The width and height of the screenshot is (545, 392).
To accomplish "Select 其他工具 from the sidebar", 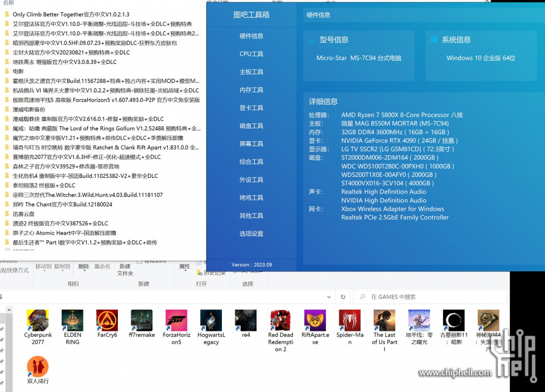I will click(x=251, y=216).
